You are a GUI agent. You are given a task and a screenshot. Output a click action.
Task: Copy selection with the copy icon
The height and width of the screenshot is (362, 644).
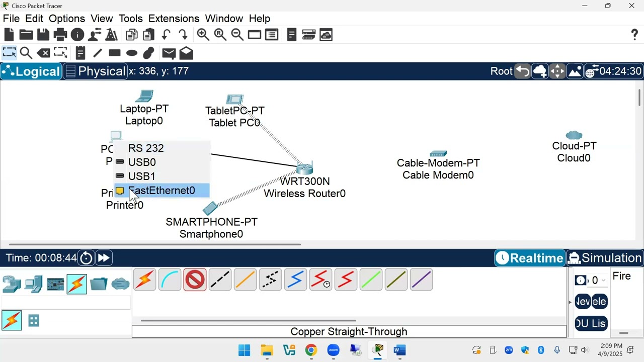pyautogui.click(x=132, y=35)
